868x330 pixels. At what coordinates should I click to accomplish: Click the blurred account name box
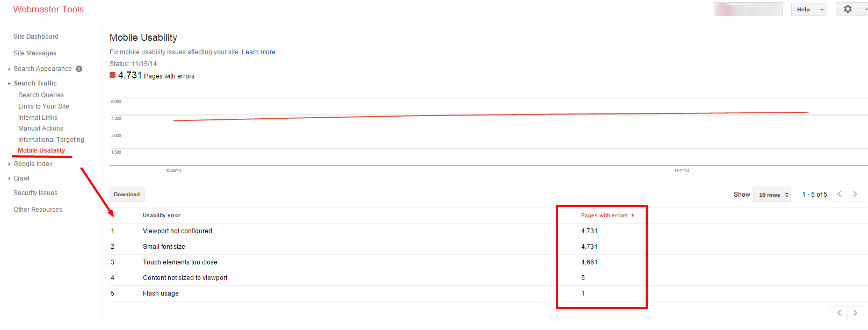748,9
